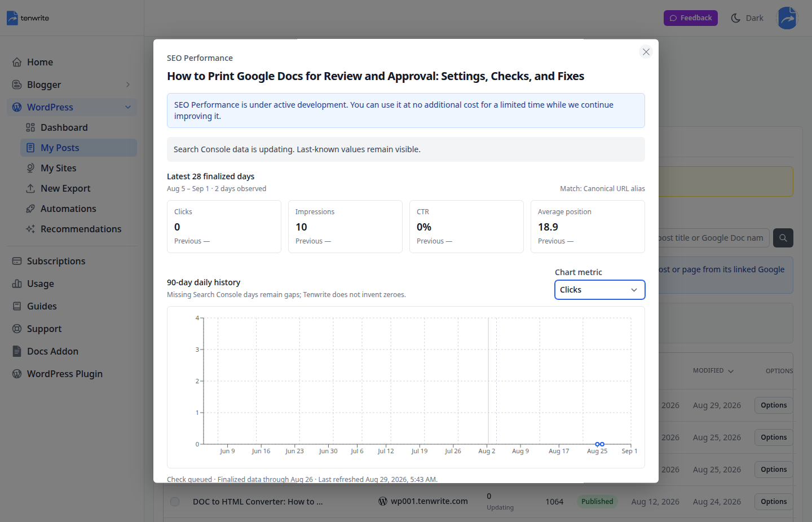Open the My Posts page
Screen dimensions: 812x522
[78, 148]
